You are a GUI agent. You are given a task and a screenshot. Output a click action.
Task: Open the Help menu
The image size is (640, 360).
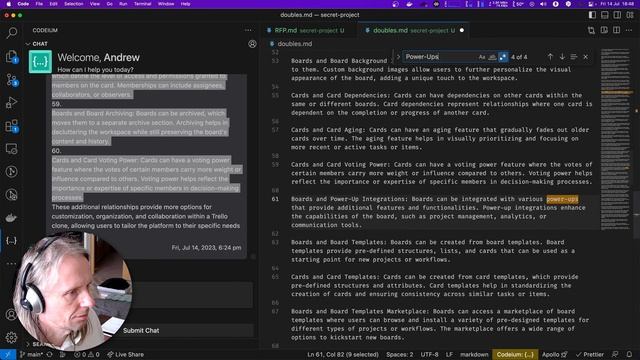coord(185,4)
